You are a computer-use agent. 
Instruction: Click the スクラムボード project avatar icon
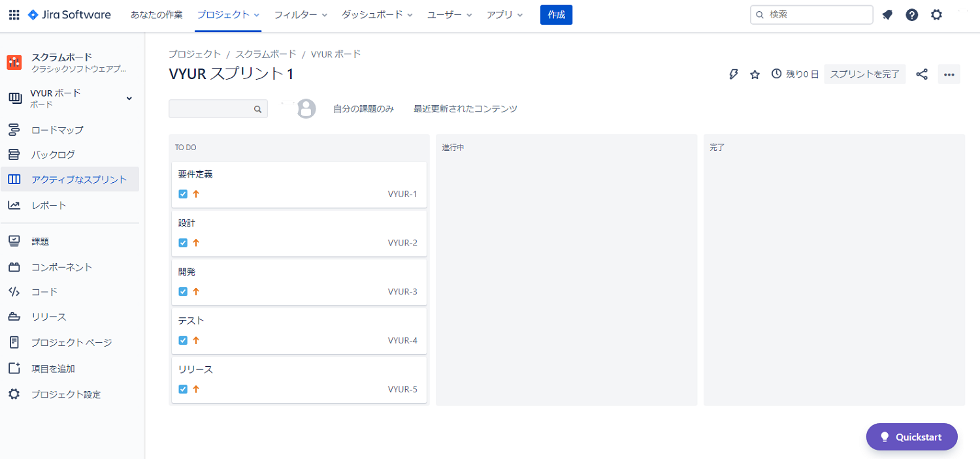pyautogui.click(x=14, y=63)
